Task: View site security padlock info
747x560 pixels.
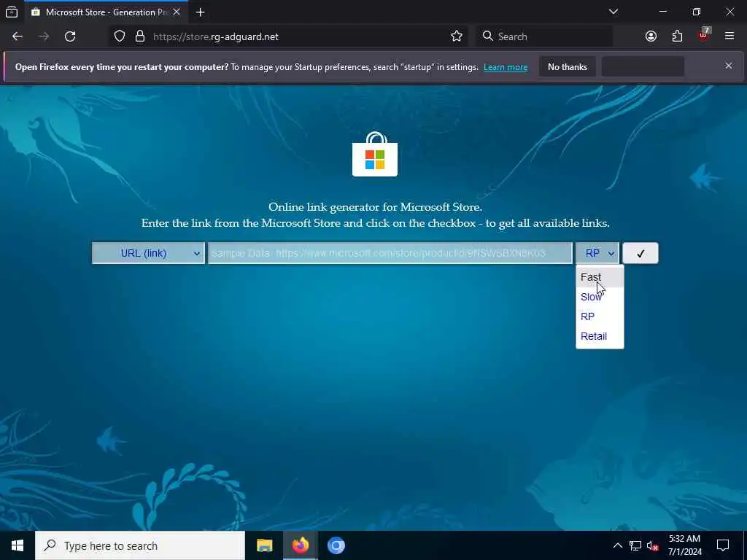Action: click(x=139, y=36)
